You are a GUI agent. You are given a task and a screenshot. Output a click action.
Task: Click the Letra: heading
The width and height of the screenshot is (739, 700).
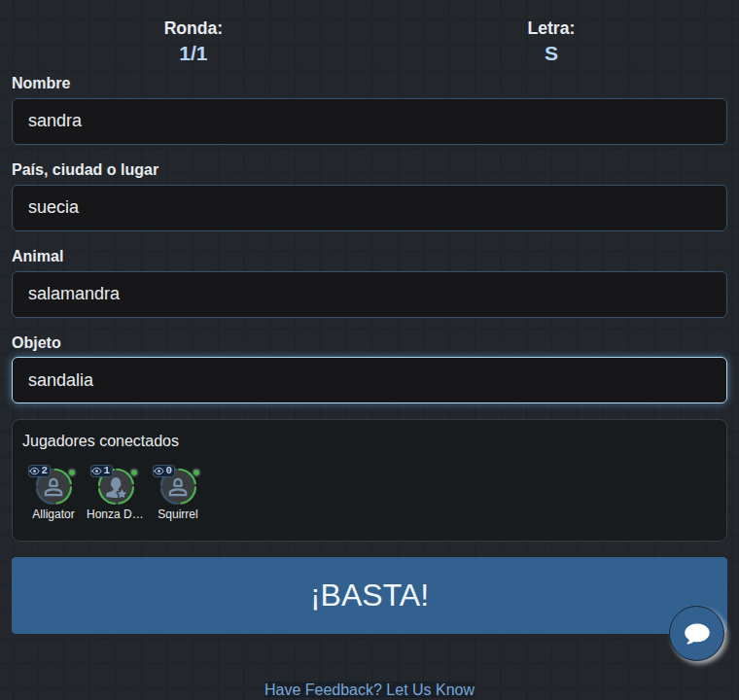[551, 28]
